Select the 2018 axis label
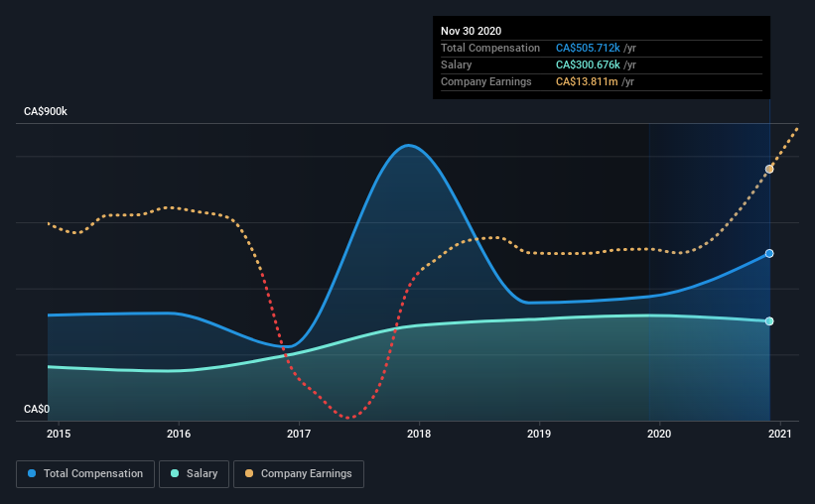Viewport: 815px width, 504px height. pos(419,434)
